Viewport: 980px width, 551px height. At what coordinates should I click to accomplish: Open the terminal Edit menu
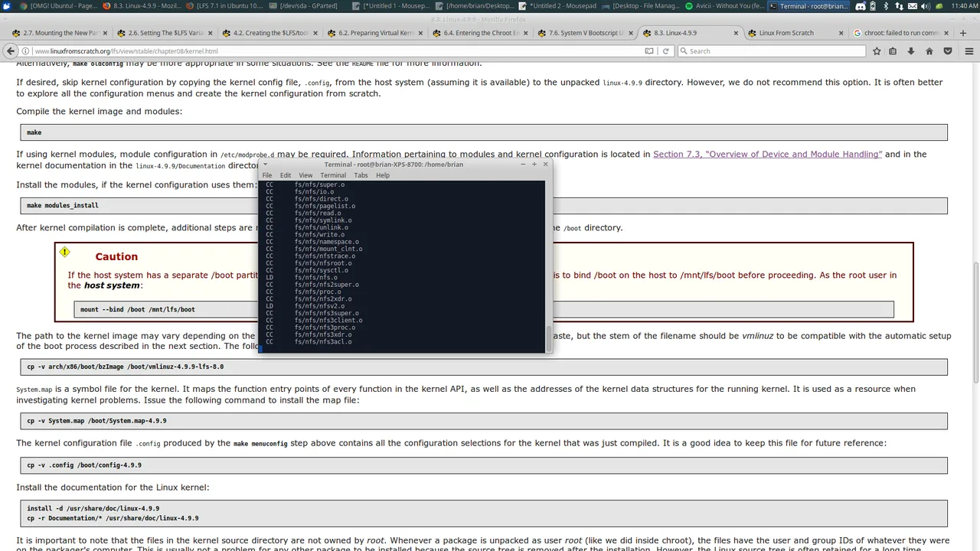click(x=286, y=175)
